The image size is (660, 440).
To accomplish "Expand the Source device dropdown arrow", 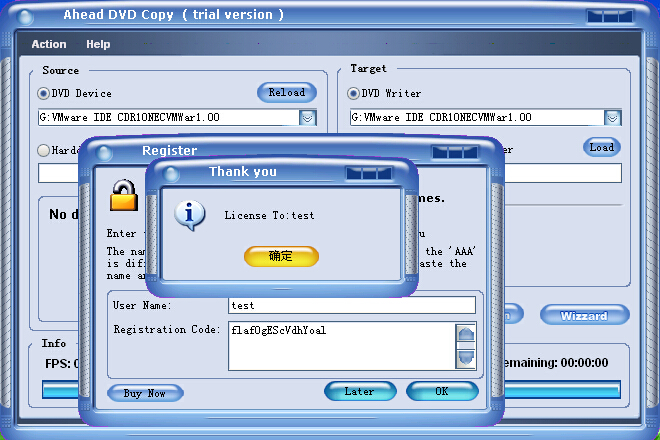I will 308,117.
